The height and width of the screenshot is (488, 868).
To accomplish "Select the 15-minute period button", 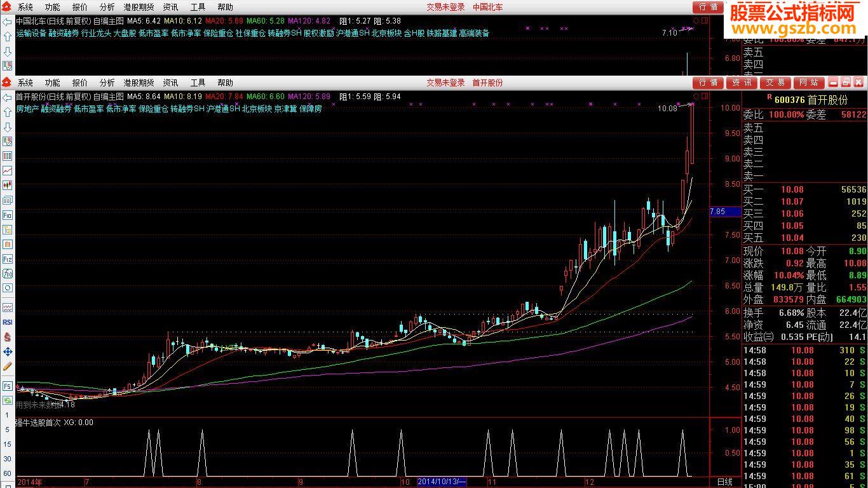I will 7,444.
